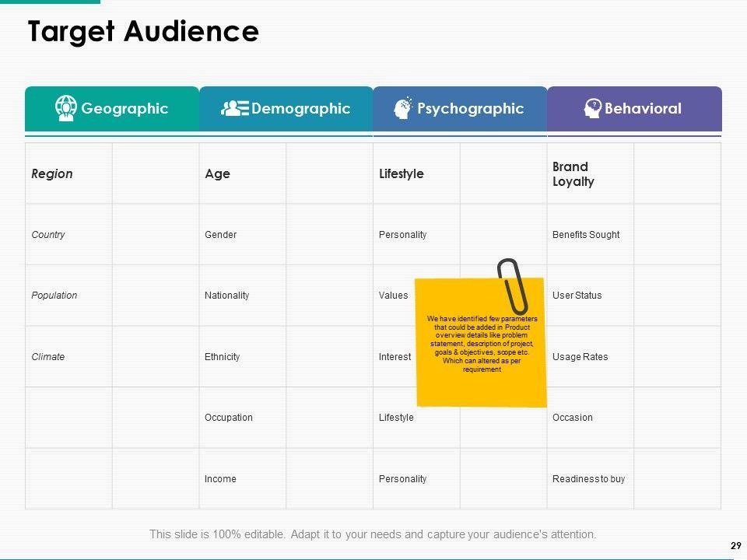
Task: Switch to the Behavioral column header
Action: (x=634, y=109)
